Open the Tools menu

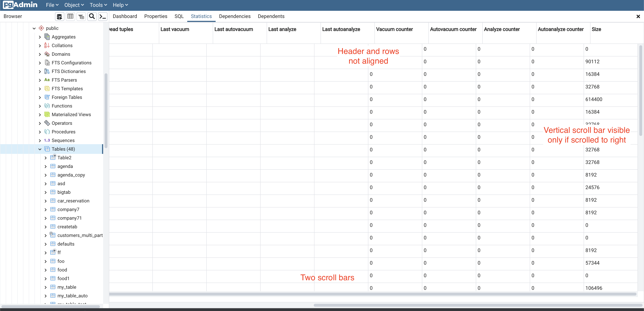coord(98,5)
